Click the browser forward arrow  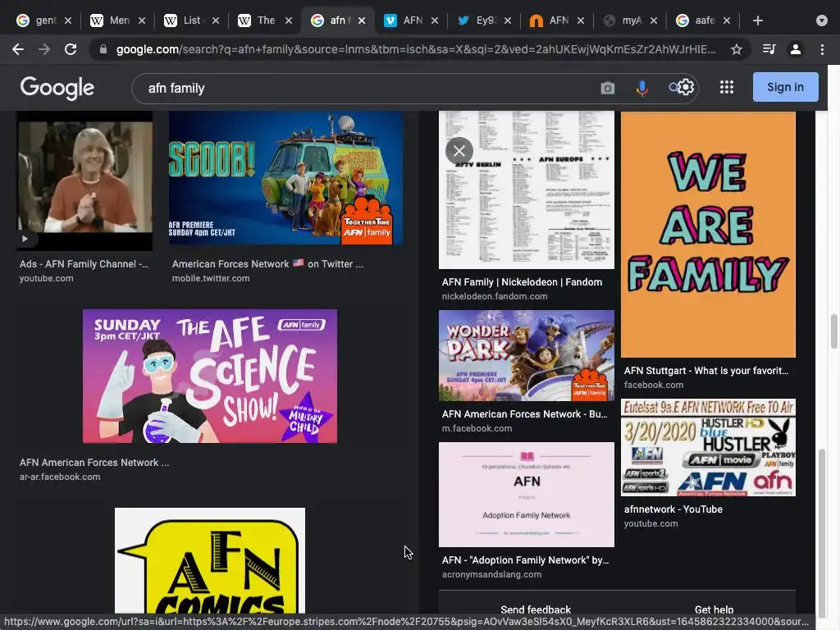tap(44, 49)
